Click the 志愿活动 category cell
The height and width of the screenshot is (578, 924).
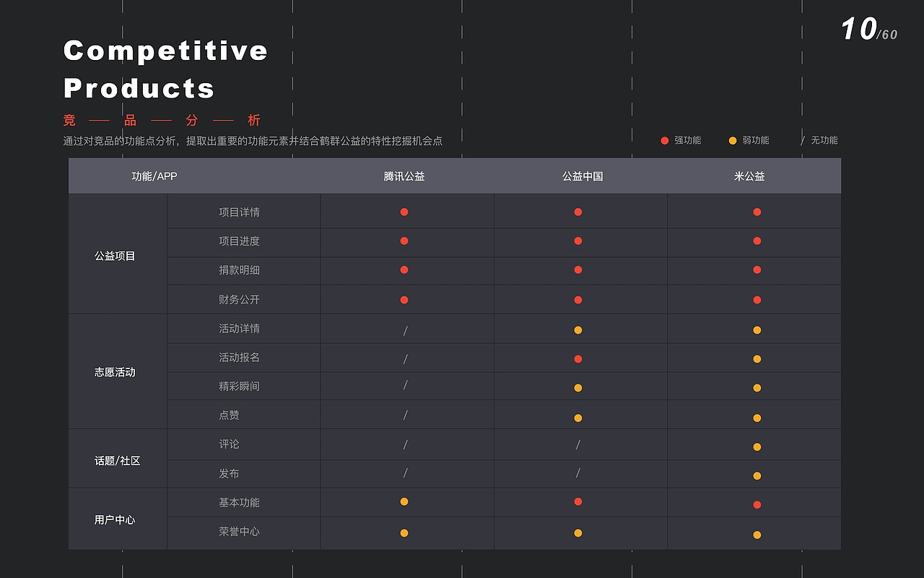point(115,372)
